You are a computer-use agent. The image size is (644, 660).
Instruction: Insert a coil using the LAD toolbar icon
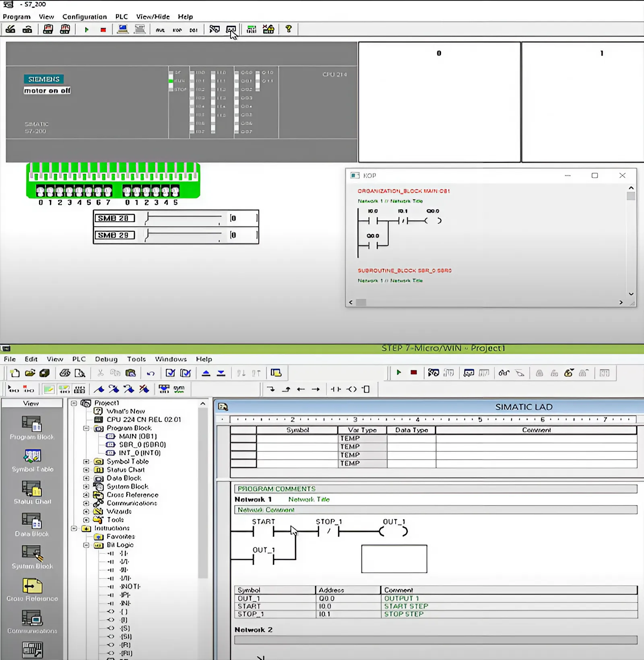(x=351, y=389)
